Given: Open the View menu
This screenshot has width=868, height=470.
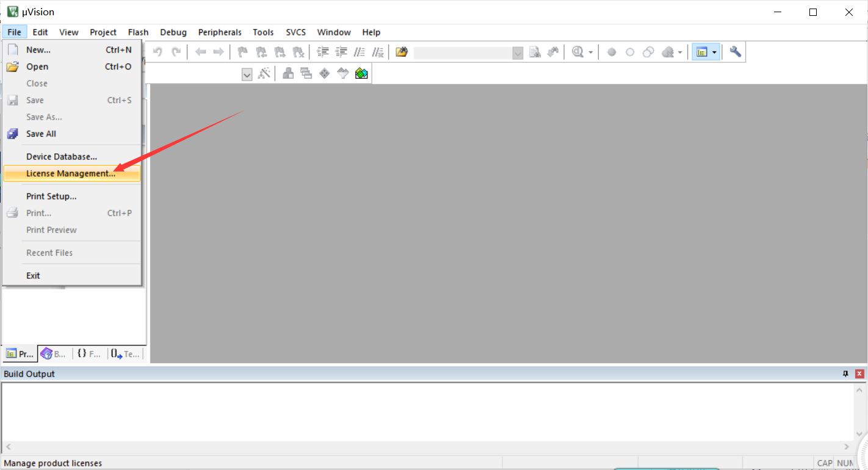Looking at the screenshot, I should 69,32.
